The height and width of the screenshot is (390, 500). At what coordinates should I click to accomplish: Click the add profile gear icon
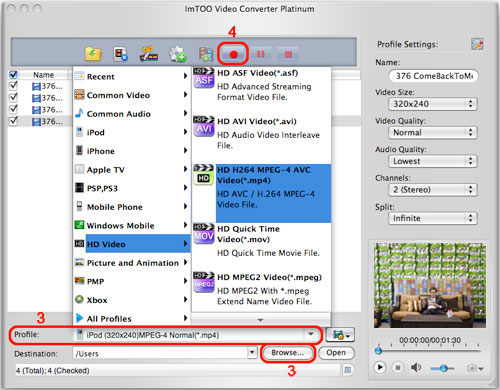(177, 54)
